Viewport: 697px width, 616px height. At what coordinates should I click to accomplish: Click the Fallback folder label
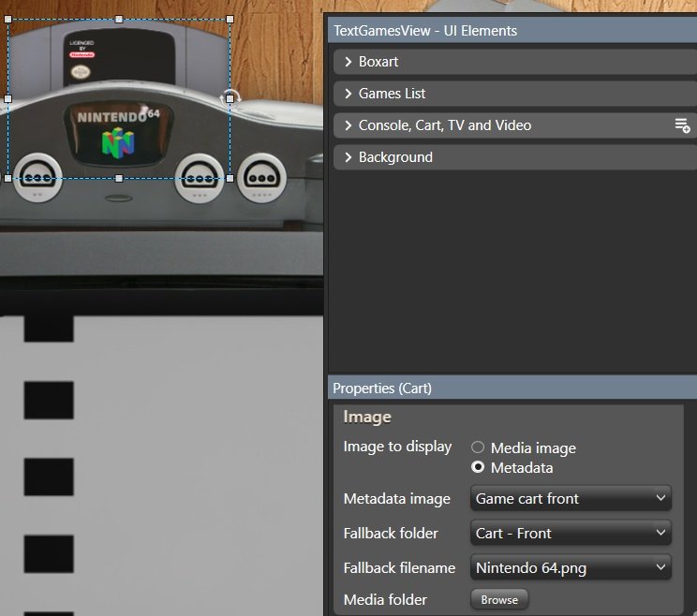pyautogui.click(x=391, y=533)
